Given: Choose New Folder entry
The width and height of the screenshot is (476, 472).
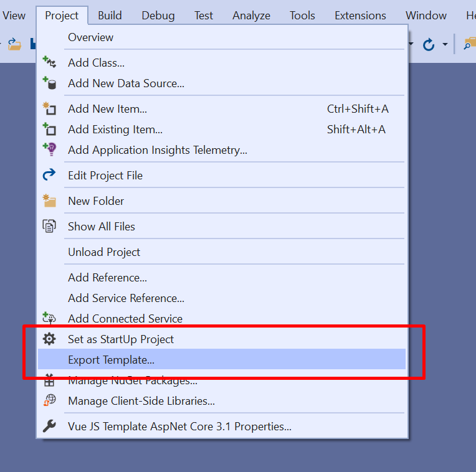Looking at the screenshot, I should coord(222,201).
